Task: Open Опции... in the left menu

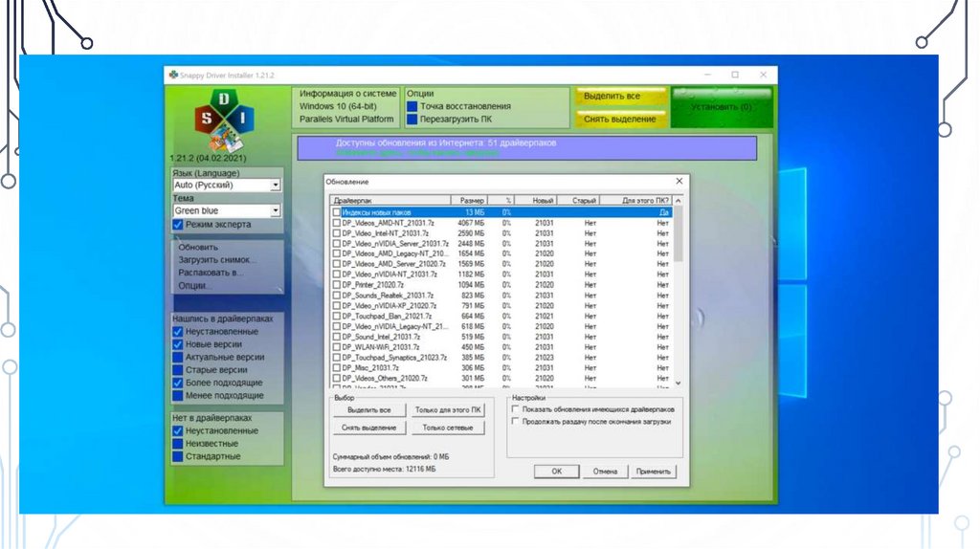Action: pos(195,285)
